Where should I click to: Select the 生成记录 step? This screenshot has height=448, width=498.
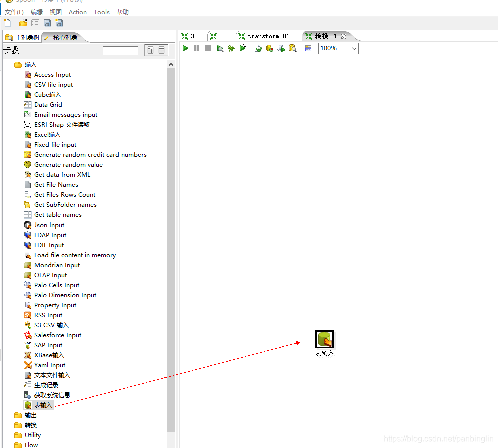[41, 385]
